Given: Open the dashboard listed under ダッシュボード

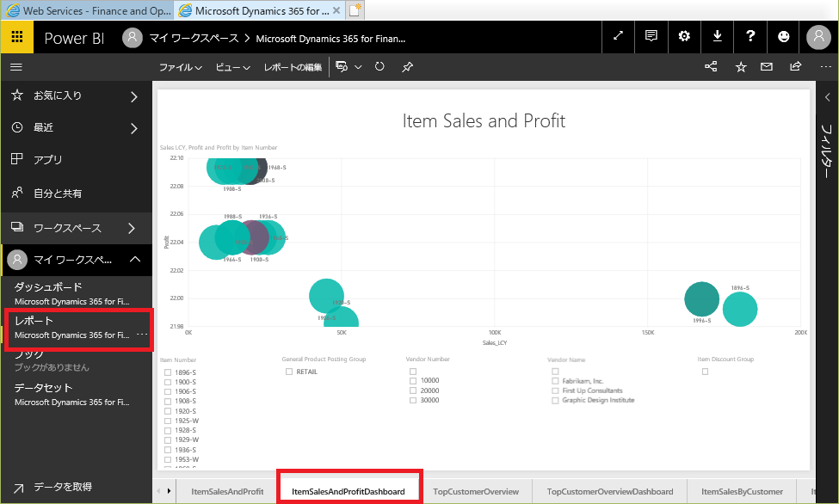Looking at the screenshot, I should point(71,301).
